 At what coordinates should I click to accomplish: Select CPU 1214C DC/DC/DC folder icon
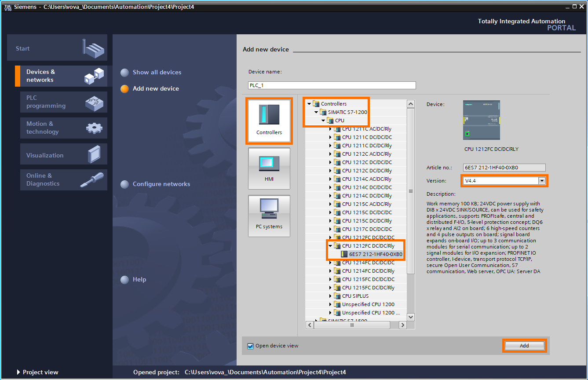coord(337,187)
